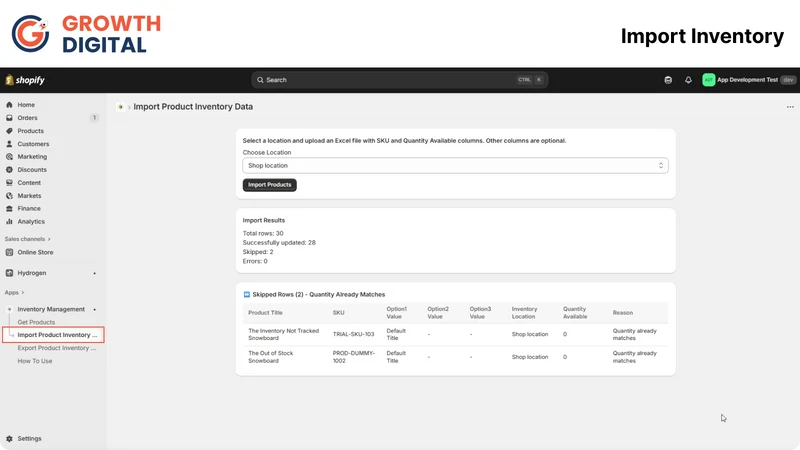Open the three-dot page menu
The height and width of the screenshot is (450, 800).
790,107
